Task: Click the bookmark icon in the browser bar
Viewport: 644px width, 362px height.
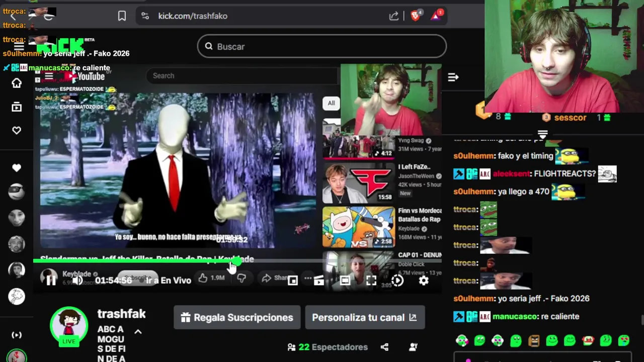Action: point(122,16)
